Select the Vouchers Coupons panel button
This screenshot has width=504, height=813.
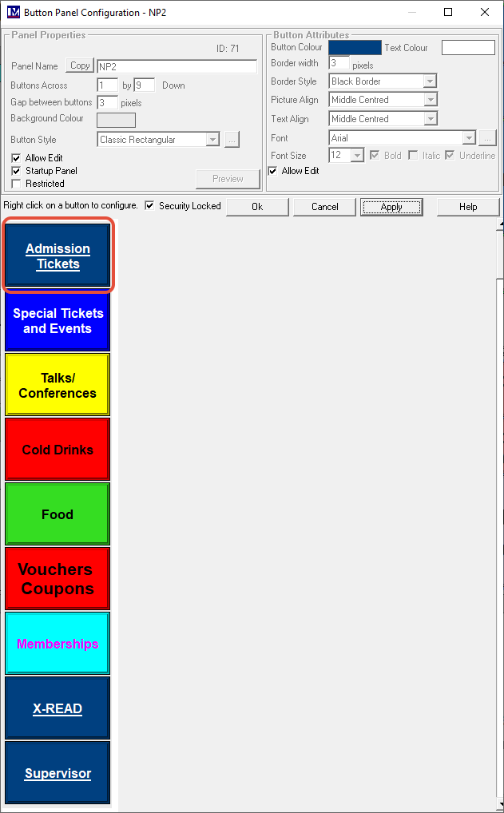pos(58,579)
